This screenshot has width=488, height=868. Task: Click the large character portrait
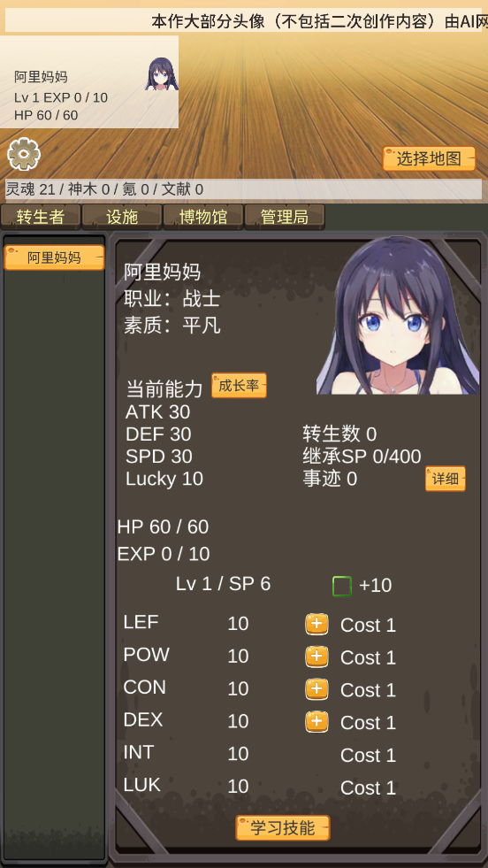pos(398,315)
